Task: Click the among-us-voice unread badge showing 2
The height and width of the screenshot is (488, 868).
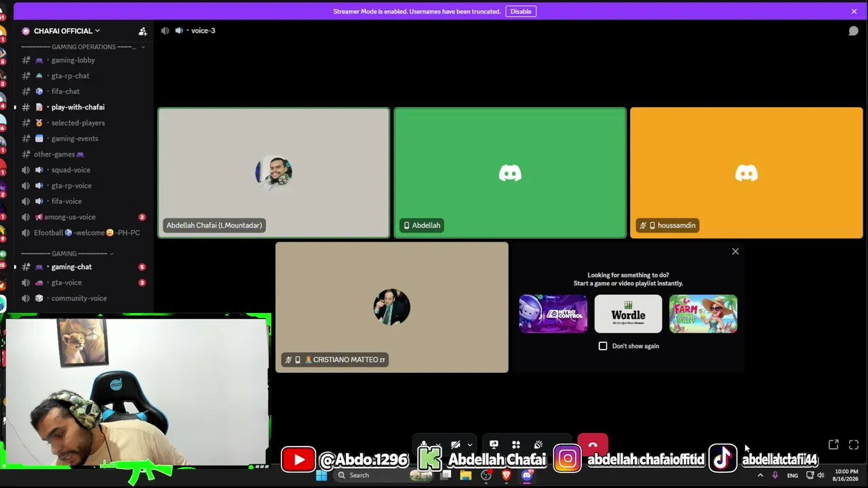Action: pyautogui.click(x=142, y=217)
